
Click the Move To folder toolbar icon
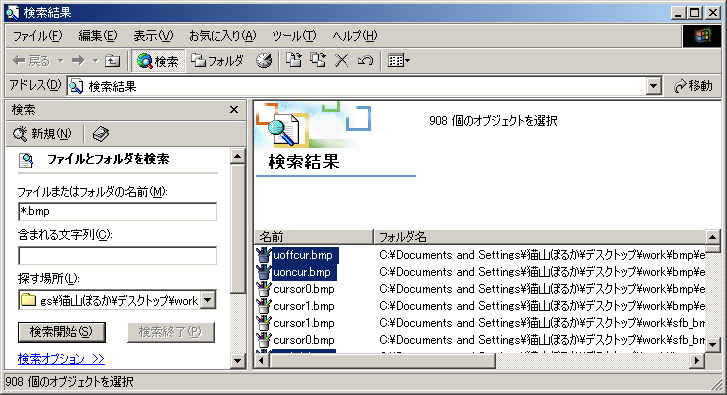click(x=293, y=61)
